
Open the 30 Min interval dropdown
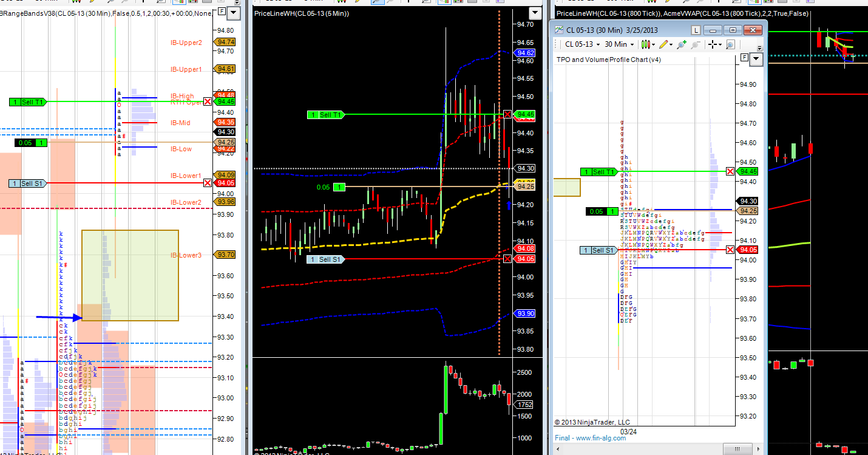click(620, 44)
